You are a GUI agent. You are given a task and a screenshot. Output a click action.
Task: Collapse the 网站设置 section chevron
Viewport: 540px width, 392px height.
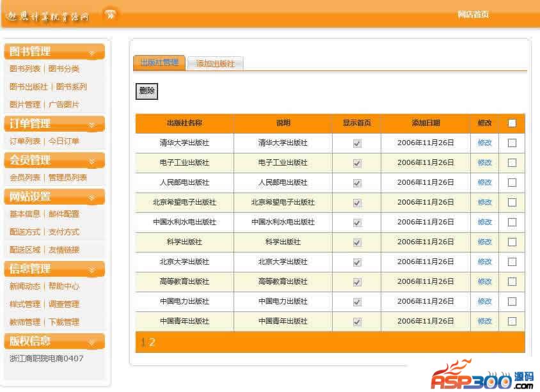92,198
